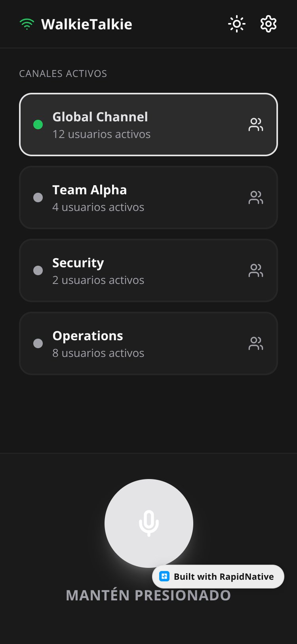297x644 pixels.
Task: Click the RapidNative logo icon
Action: click(164, 577)
